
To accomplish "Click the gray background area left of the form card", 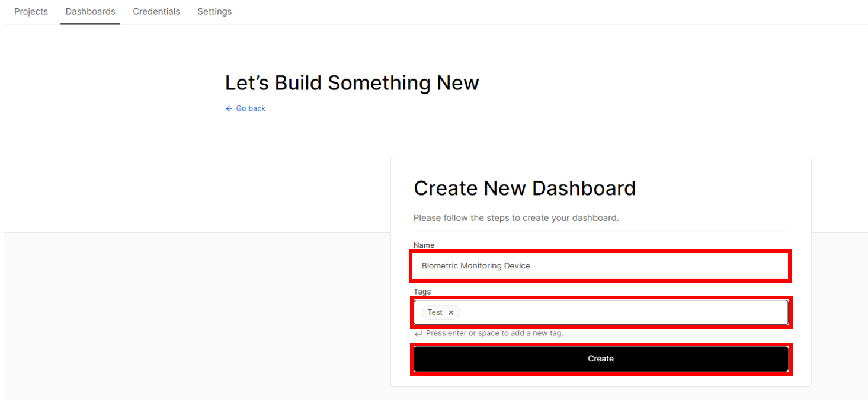I will pos(196,314).
